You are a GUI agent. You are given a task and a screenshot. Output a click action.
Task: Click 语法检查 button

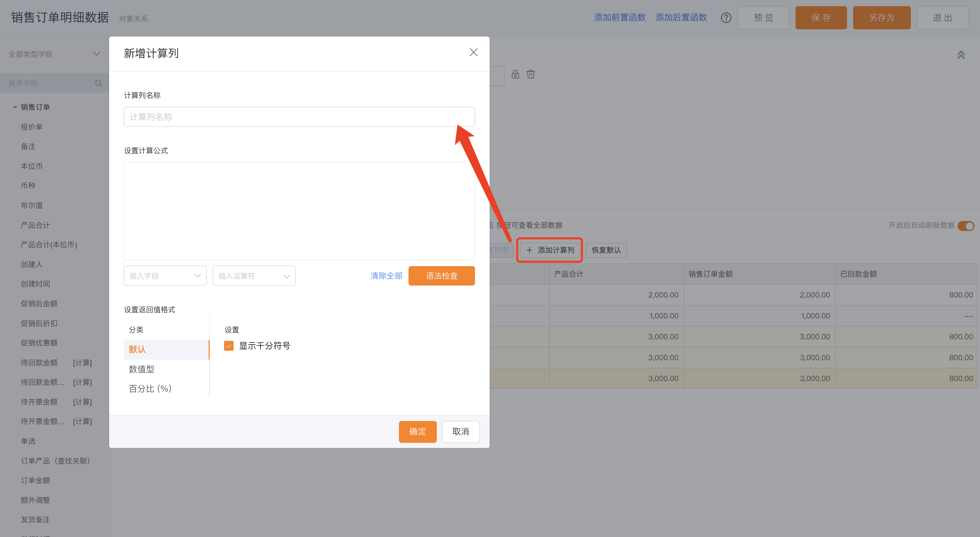tap(442, 276)
